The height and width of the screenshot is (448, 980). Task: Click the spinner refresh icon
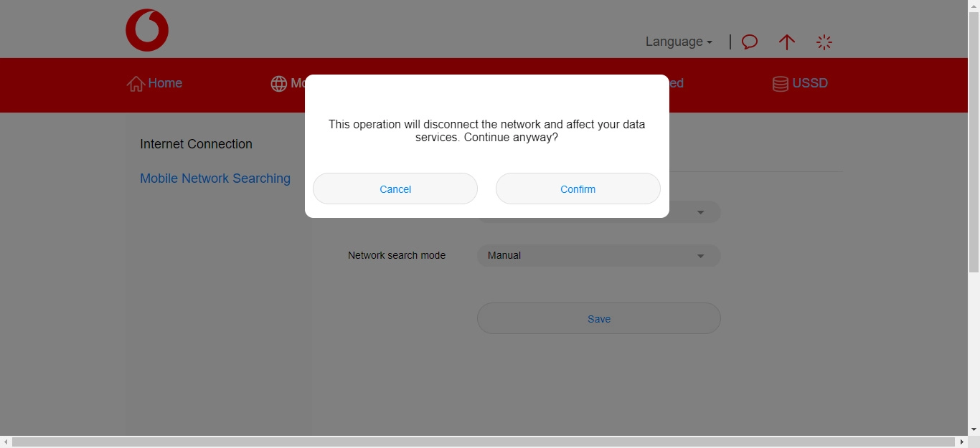tap(824, 42)
